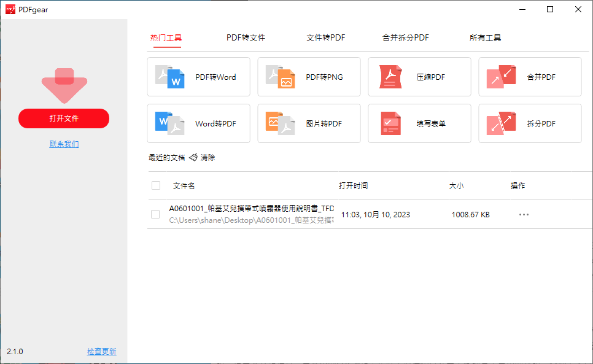Click the 填写表单 label text
This screenshot has height=364, width=593.
(431, 123)
